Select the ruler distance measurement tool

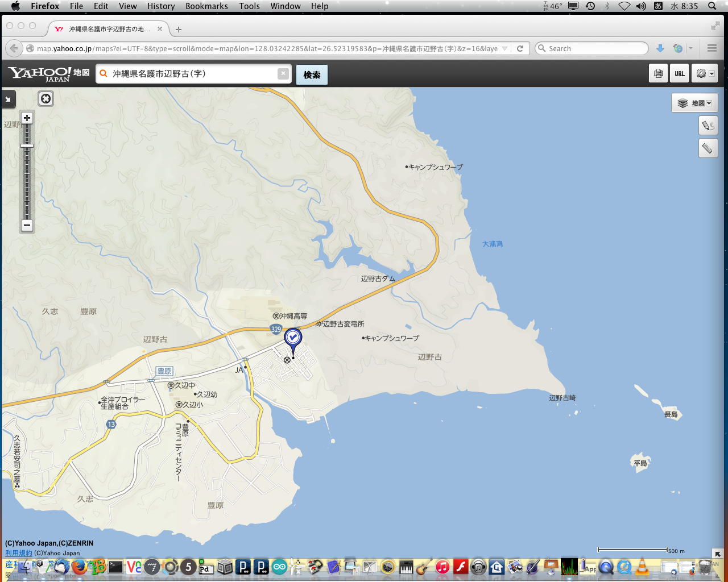tap(708, 148)
